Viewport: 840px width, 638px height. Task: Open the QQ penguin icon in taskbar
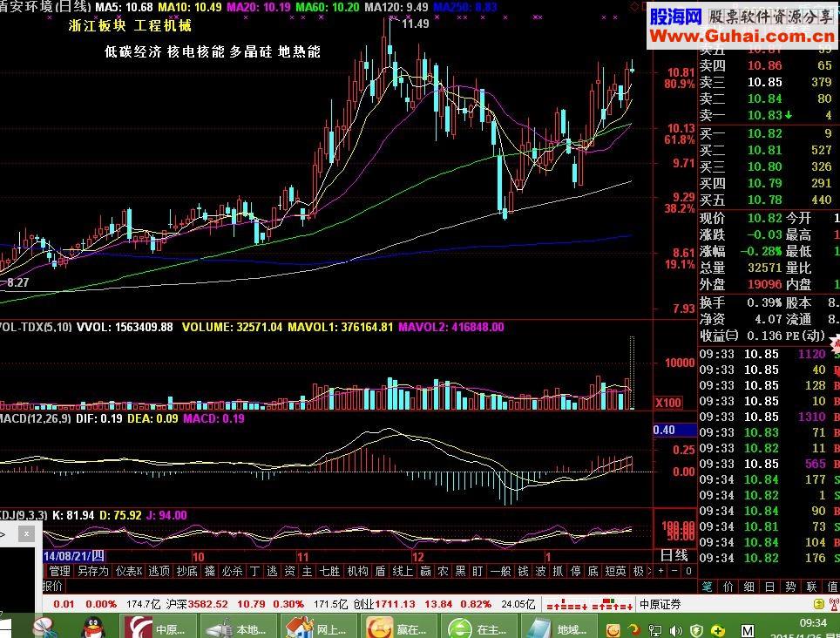[x=94, y=628]
